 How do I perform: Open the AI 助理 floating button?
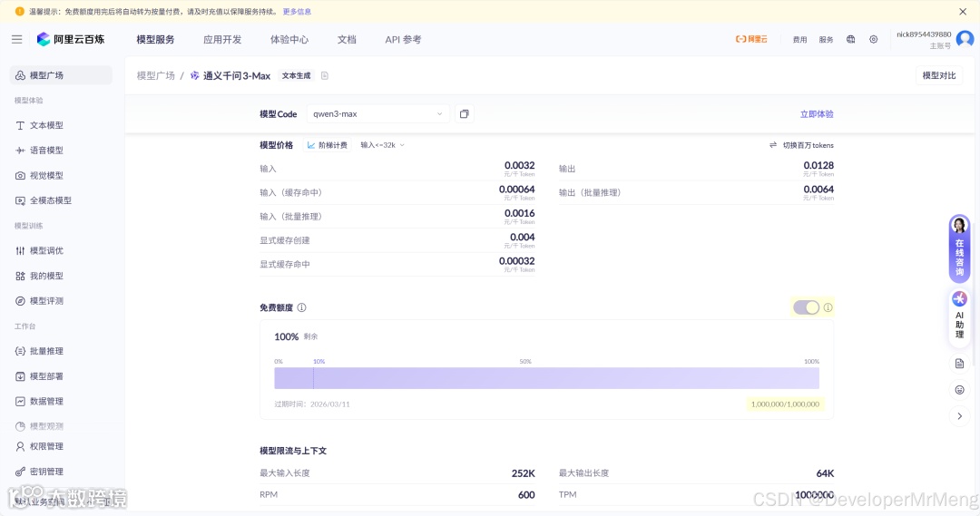point(959,318)
